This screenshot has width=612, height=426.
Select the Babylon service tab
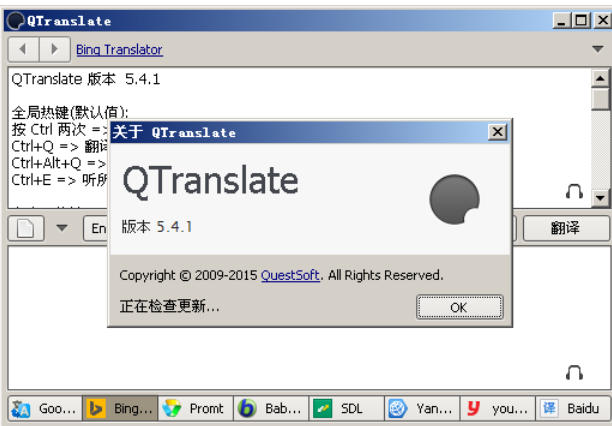(271, 408)
